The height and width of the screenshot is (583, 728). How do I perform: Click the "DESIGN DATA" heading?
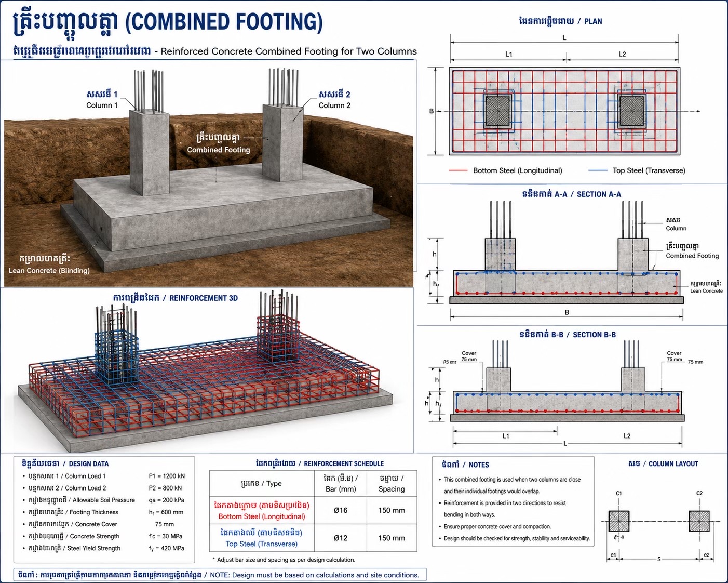coord(89,463)
